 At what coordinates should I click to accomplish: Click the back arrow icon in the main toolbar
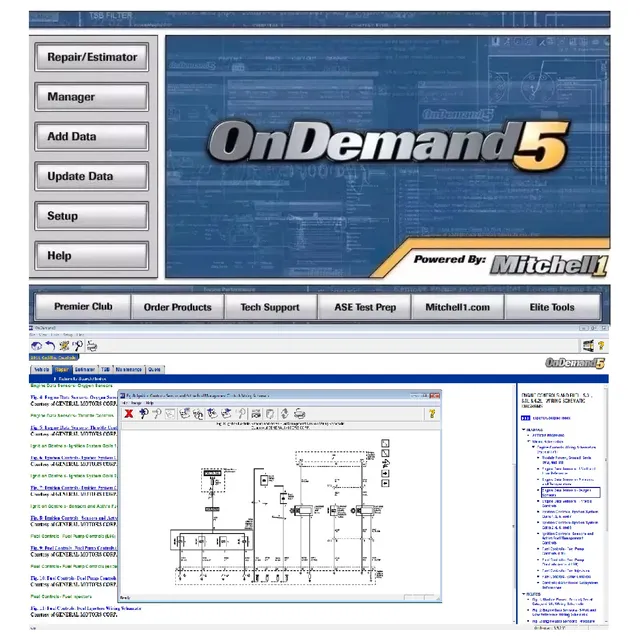click(50, 346)
